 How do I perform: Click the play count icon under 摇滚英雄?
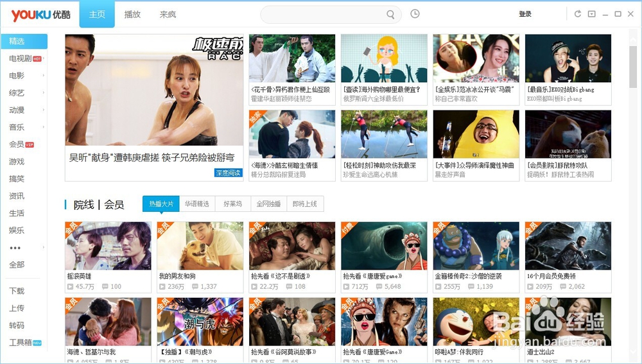pyautogui.click(x=71, y=286)
